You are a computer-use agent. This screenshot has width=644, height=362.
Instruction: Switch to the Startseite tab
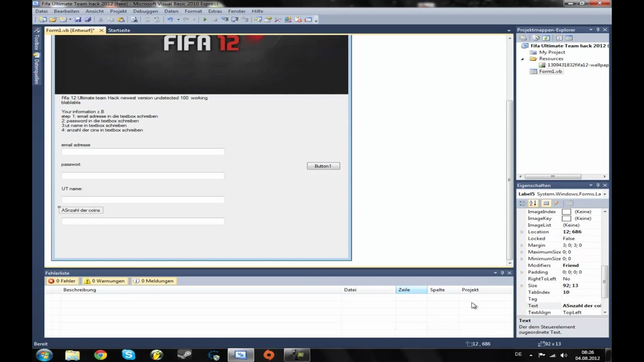119,30
